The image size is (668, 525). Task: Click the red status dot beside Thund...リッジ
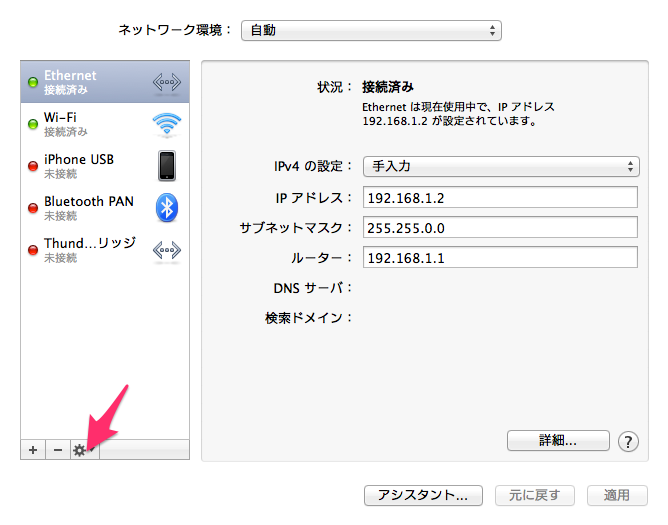click(x=33, y=250)
